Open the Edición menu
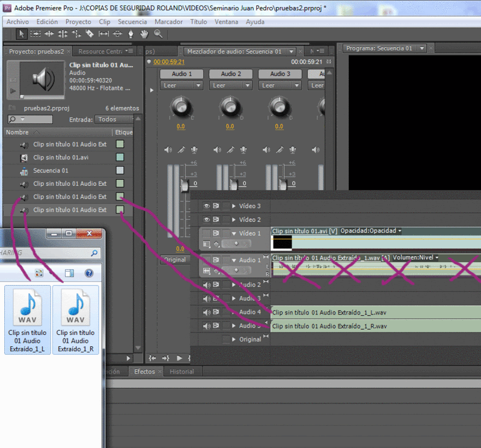Image resolution: width=481 pixels, height=448 pixels. click(x=47, y=22)
